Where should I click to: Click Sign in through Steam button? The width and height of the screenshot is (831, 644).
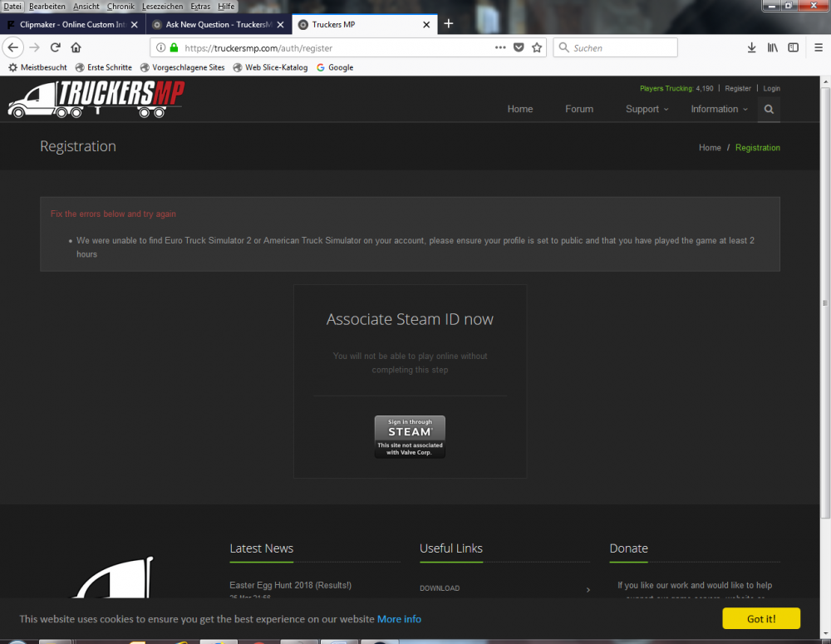[410, 437]
